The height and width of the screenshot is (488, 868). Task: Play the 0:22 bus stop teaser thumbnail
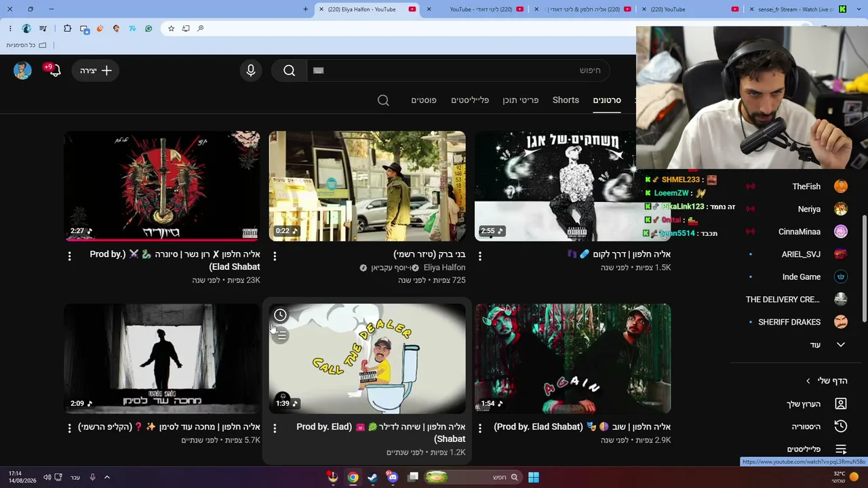(x=368, y=186)
